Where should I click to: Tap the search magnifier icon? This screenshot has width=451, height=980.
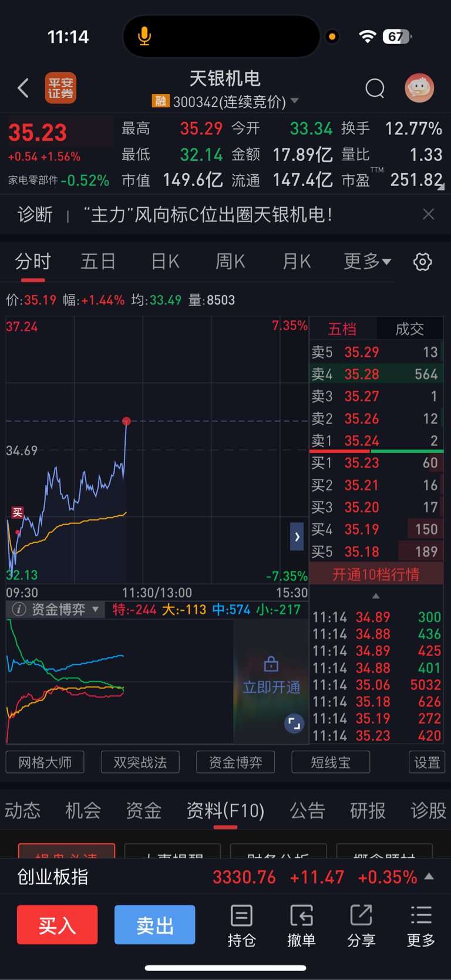tap(375, 89)
